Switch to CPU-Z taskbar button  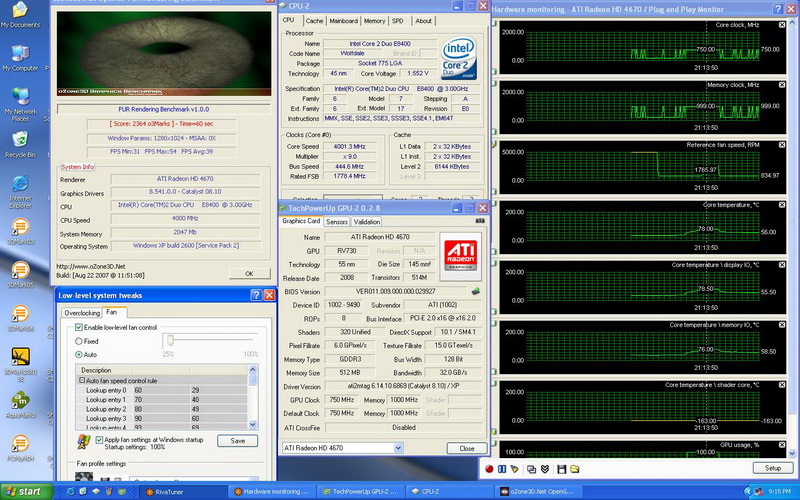[x=449, y=492]
